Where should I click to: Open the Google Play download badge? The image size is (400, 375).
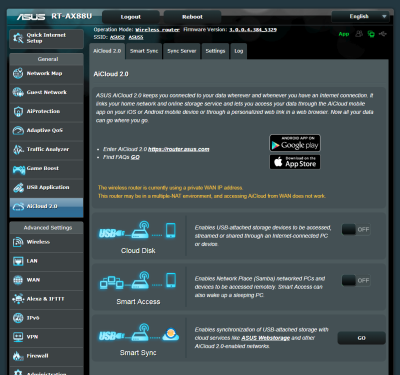pos(295,143)
